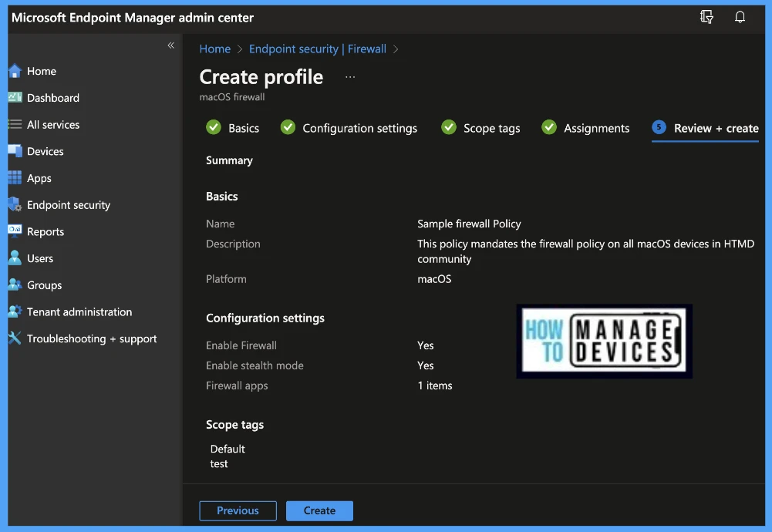This screenshot has width=772, height=532.
Task: Open the notifications bell icon
Action: (x=740, y=17)
